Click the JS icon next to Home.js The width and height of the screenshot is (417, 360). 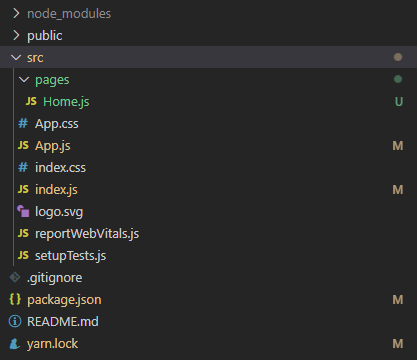[31, 101]
